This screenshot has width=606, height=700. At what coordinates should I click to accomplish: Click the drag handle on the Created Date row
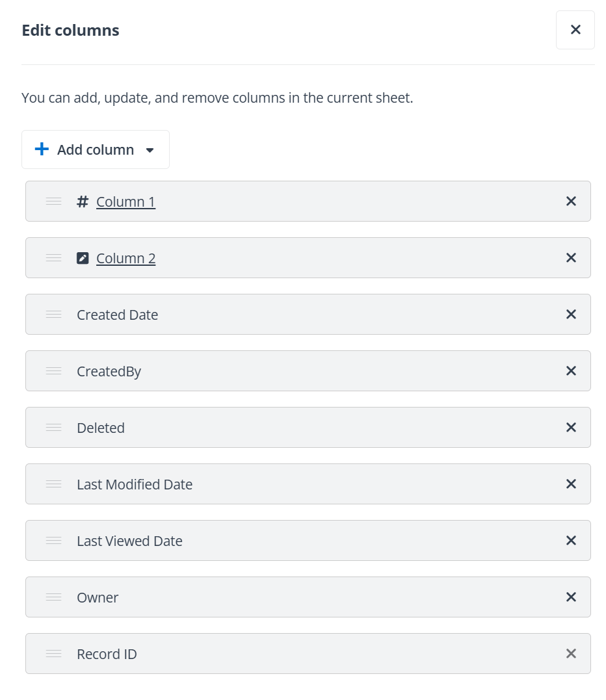tap(53, 314)
